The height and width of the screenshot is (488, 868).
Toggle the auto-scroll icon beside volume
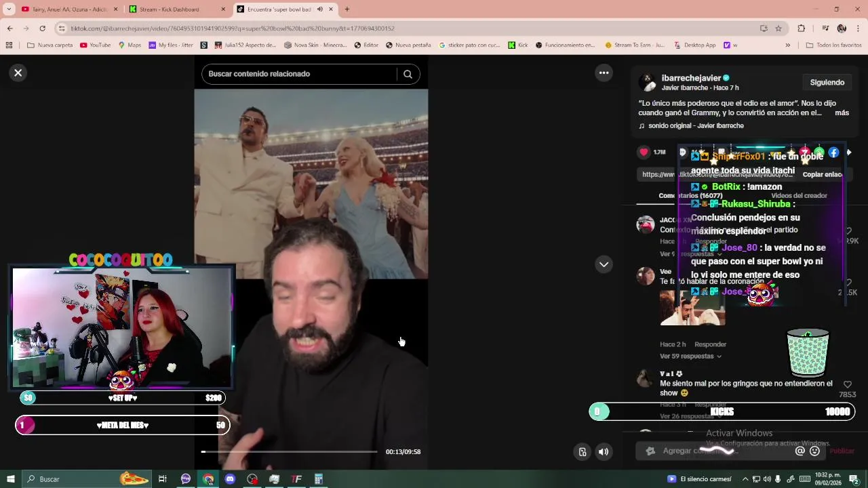pyautogui.click(x=582, y=452)
